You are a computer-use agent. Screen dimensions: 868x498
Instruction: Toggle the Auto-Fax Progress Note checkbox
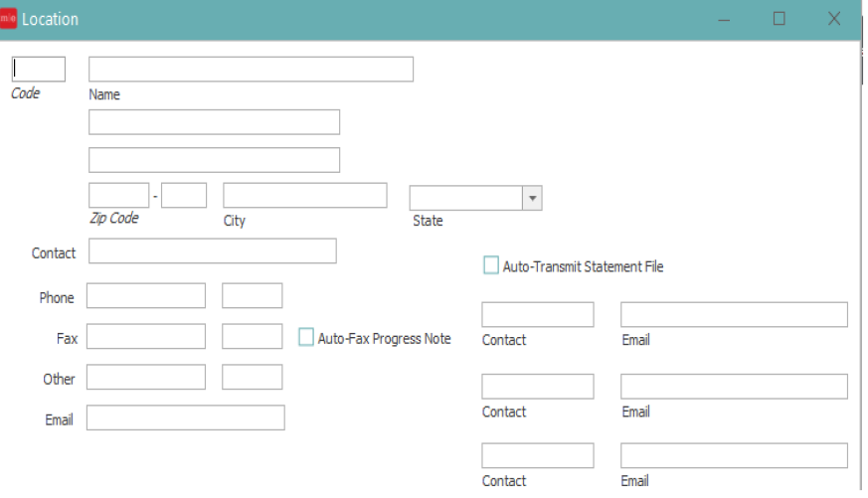306,338
